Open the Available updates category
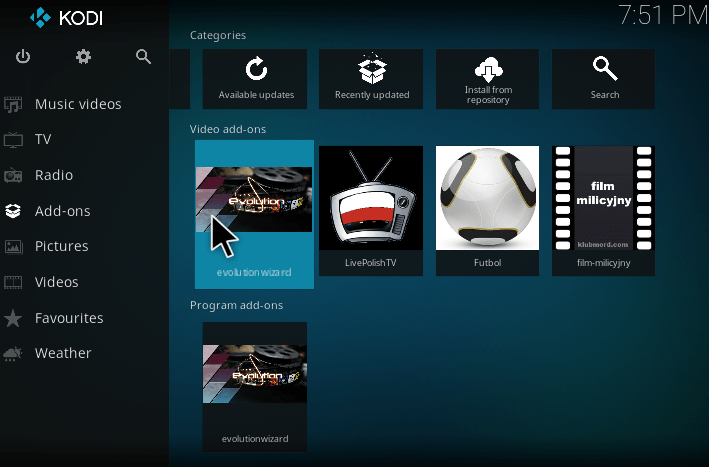 click(x=255, y=79)
